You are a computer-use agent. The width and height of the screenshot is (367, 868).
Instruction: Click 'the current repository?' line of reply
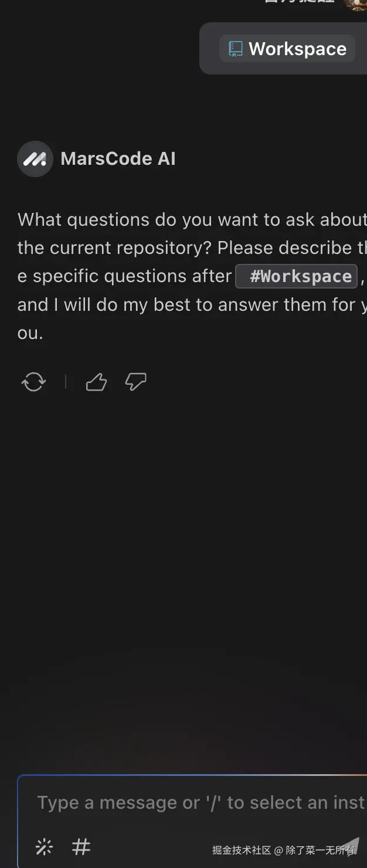[115, 247]
